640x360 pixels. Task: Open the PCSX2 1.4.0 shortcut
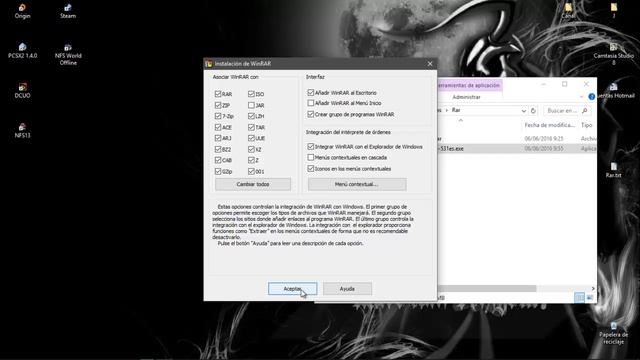point(22,51)
